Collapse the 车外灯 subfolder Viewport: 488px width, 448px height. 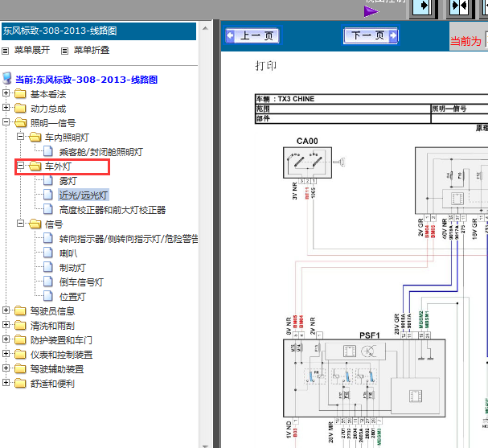(21, 166)
